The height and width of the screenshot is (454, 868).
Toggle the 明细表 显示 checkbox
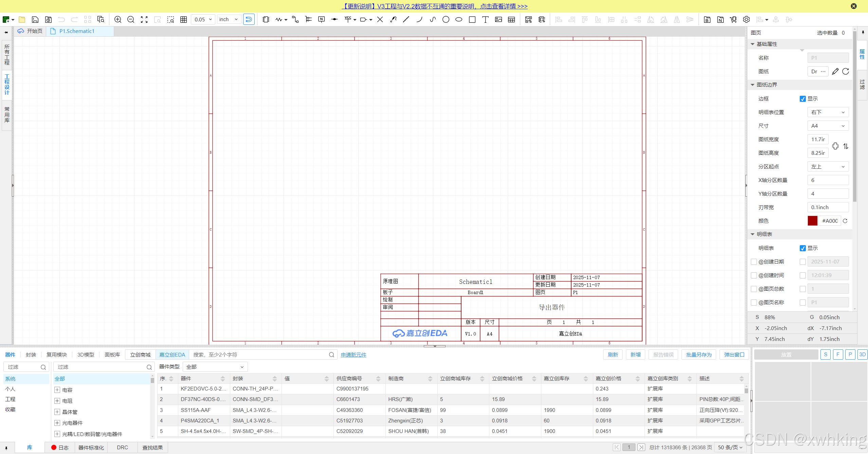point(802,248)
